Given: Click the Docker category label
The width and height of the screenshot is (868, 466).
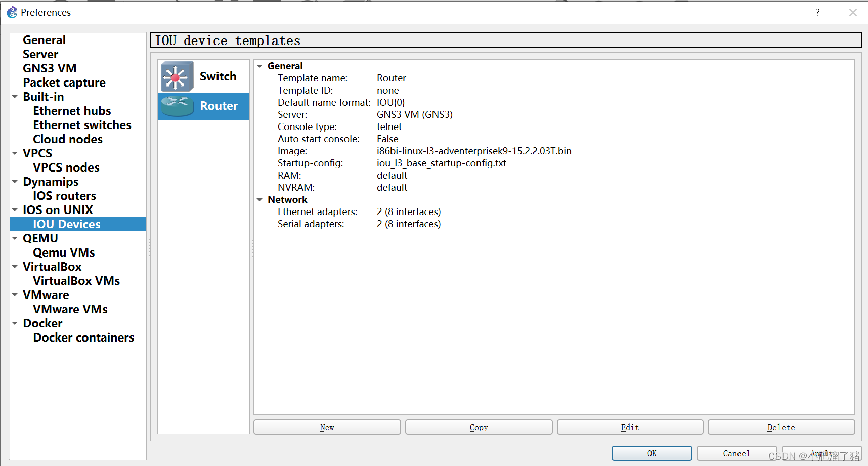Looking at the screenshot, I should click(x=42, y=323).
